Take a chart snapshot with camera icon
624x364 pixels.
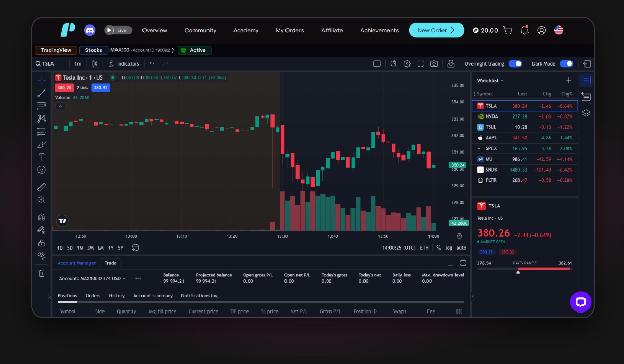pyautogui.click(x=434, y=63)
